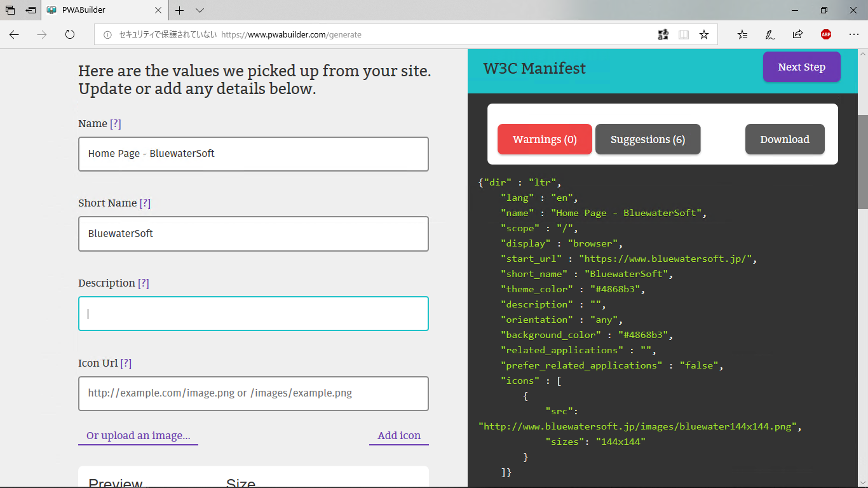Screen dimensions: 868x488
Task: Click the "display" : "browser" manifest line
Action: (561, 243)
